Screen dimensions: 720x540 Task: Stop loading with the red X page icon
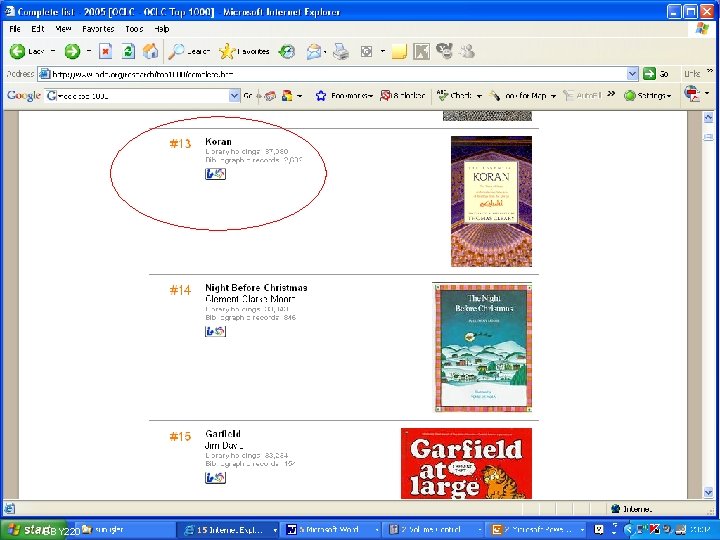tap(106, 51)
